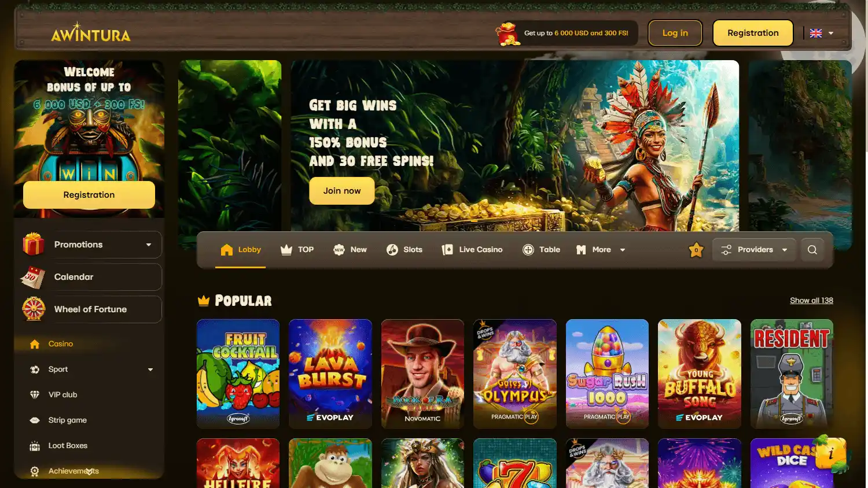This screenshot has height=488, width=868.
Task: Open the Show all 138 link
Action: (x=811, y=301)
